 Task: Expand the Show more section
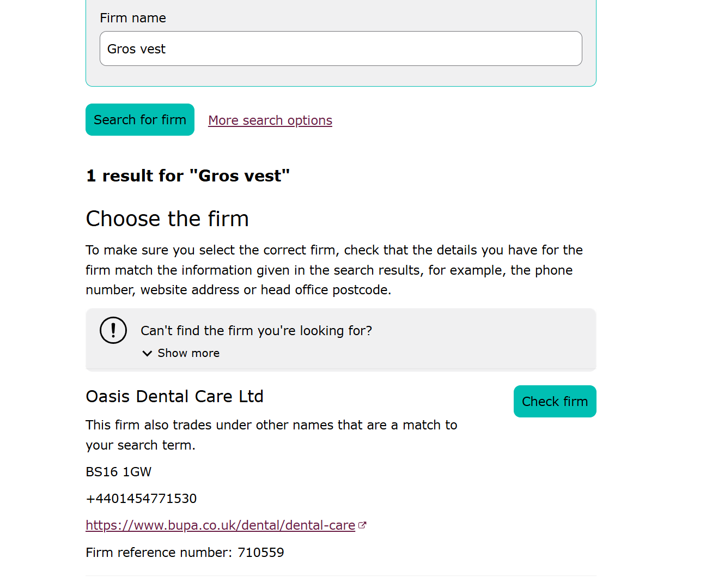[181, 353]
